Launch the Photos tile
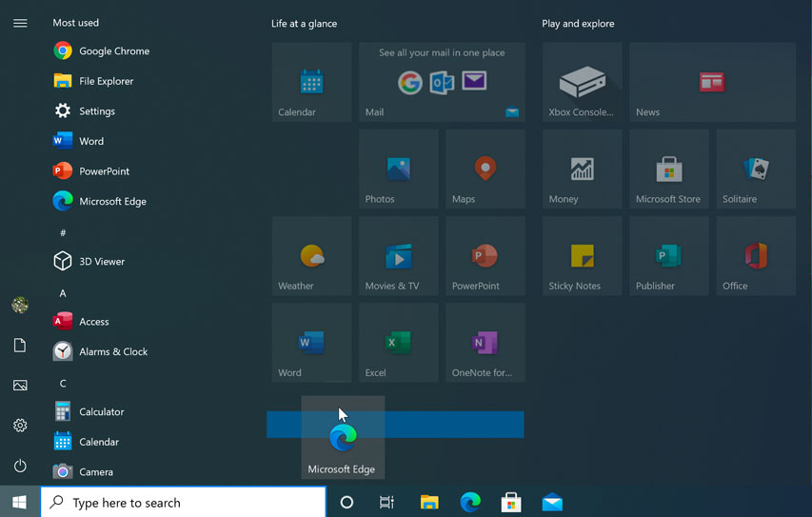Screen dimensions: 812x517 [398, 169]
